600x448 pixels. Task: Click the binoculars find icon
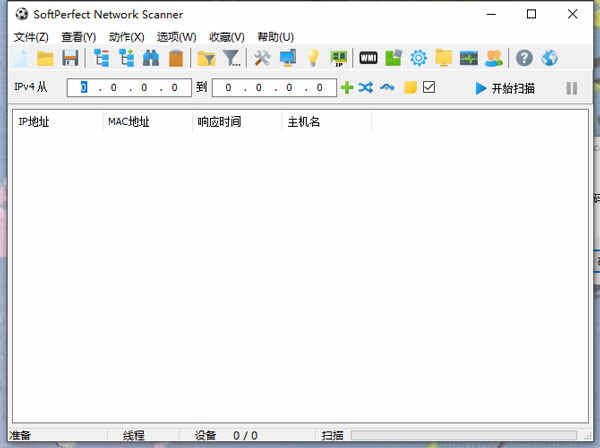151,59
